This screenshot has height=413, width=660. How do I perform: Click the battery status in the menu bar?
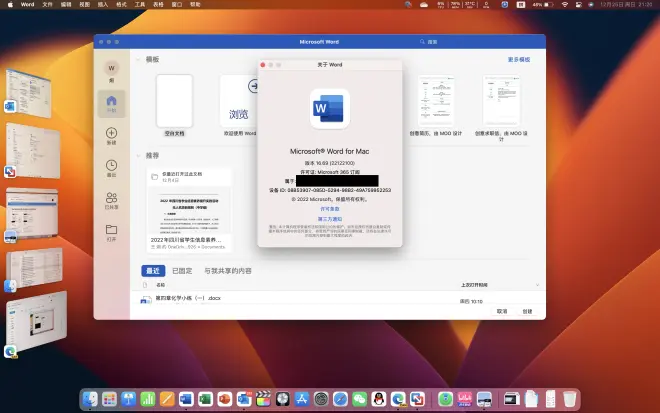click(x=543, y=5)
